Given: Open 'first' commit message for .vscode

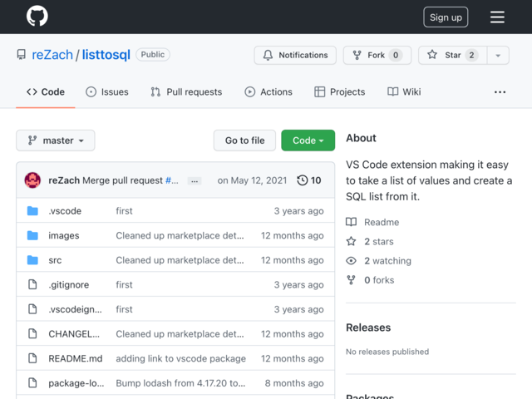Looking at the screenshot, I should click(124, 211).
